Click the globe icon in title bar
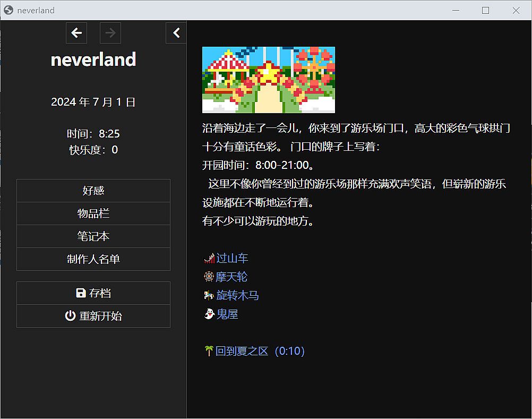 click(x=8, y=10)
